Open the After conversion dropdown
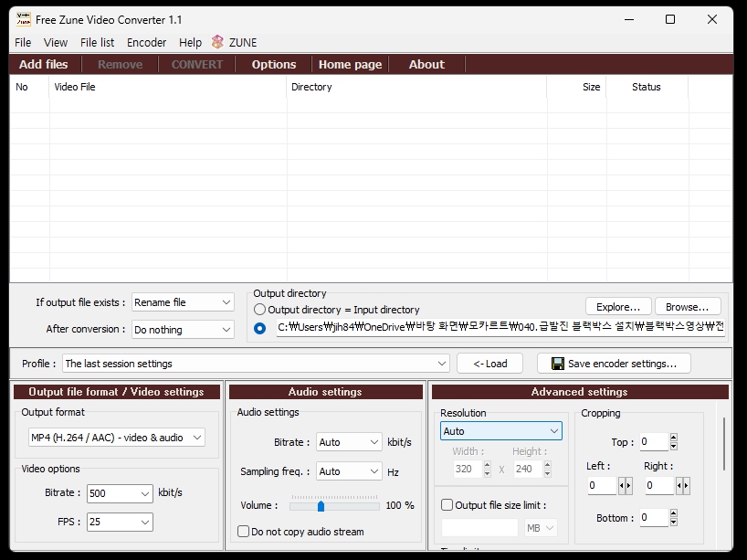 click(x=183, y=330)
